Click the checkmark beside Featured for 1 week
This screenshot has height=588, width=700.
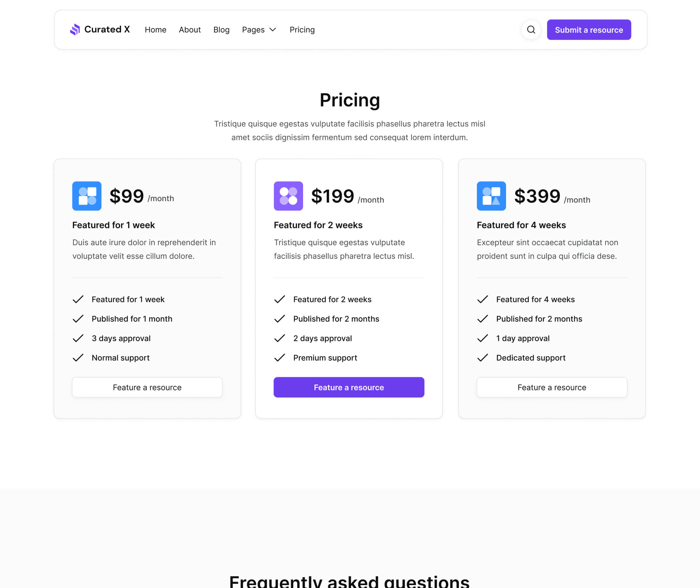(78, 299)
